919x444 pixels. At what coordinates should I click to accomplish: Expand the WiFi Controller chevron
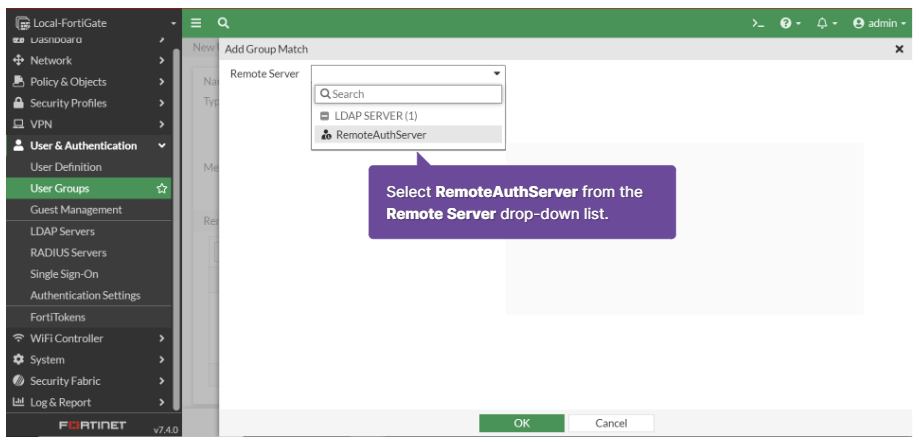pyautogui.click(x=162, y=338)
